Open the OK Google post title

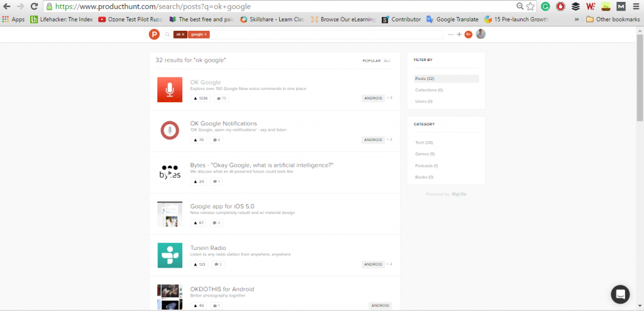coord(206,82)
